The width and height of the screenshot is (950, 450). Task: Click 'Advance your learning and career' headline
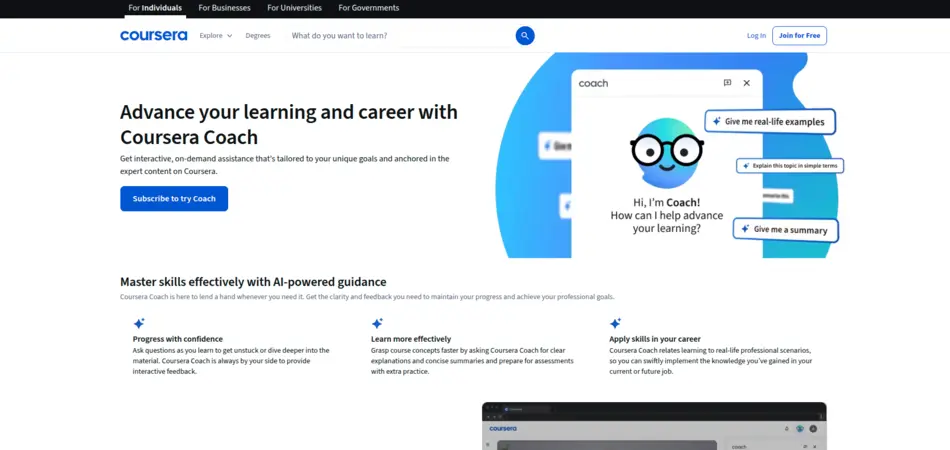point(289,124)
